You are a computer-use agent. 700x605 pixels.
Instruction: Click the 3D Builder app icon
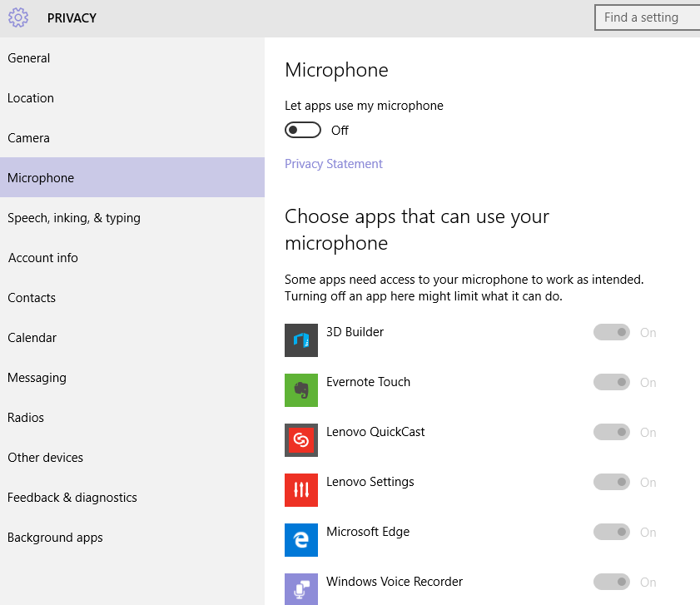(x=301, y=340)
